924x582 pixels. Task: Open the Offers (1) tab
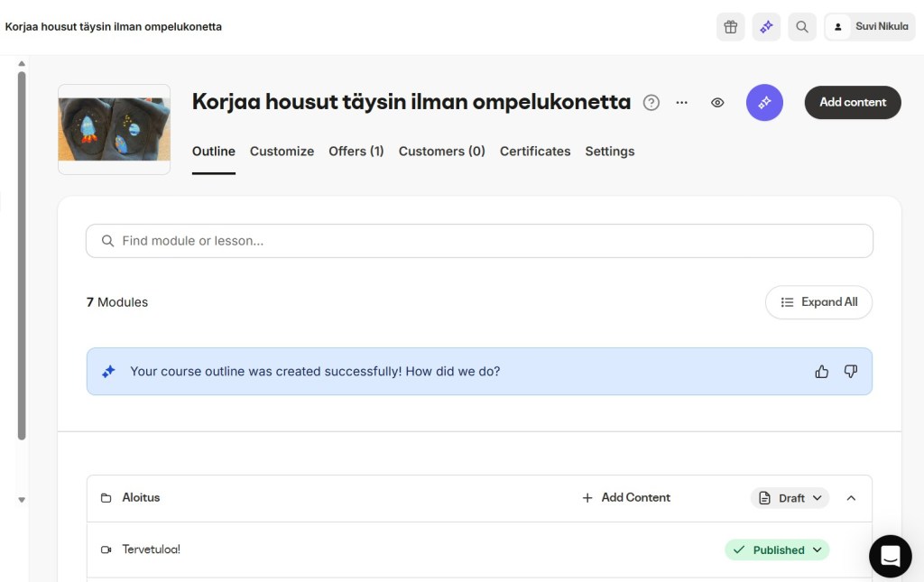click(x=356, y=152)
